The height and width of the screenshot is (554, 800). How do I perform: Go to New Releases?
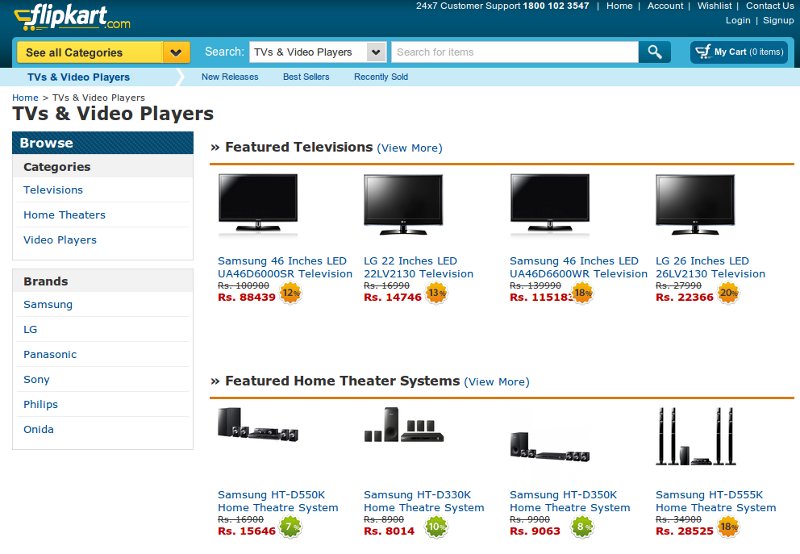(230, 77)
